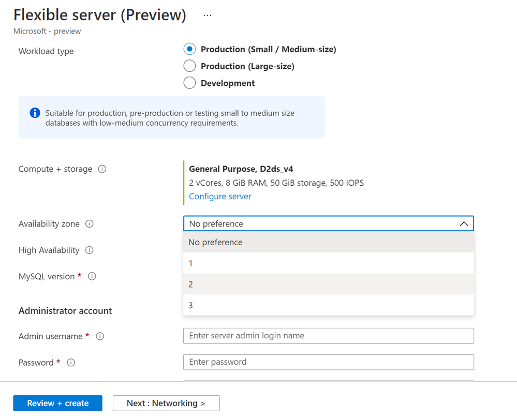
Task: Choose the Development workload type
Action: [x=189, y=83]
